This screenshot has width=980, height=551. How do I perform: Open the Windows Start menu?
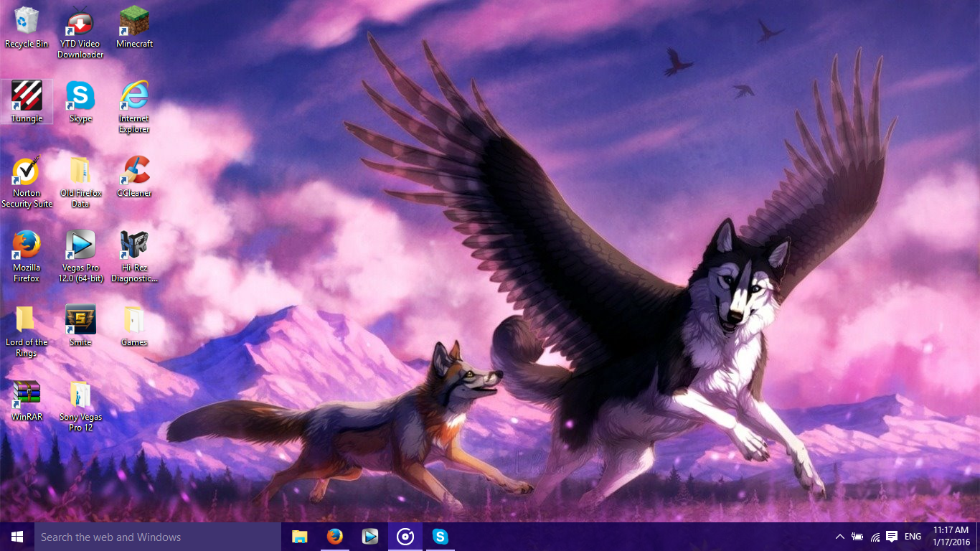coord(17,537)
